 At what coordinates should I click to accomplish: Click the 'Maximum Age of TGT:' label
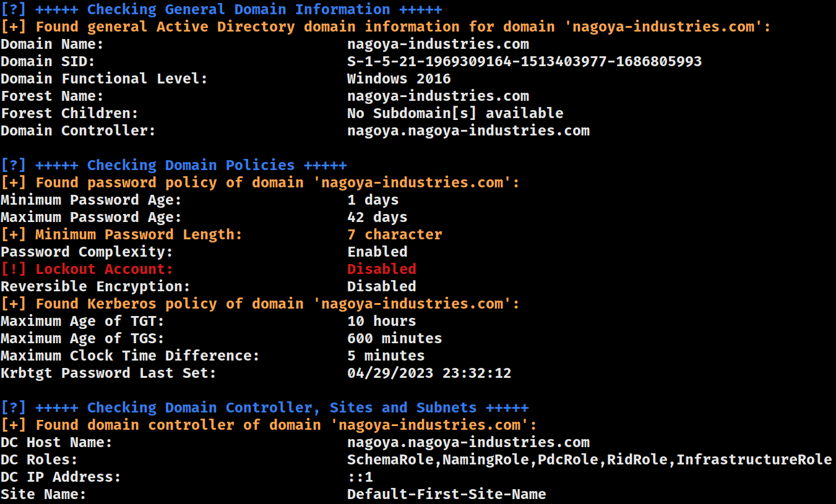tap(82, 322)
